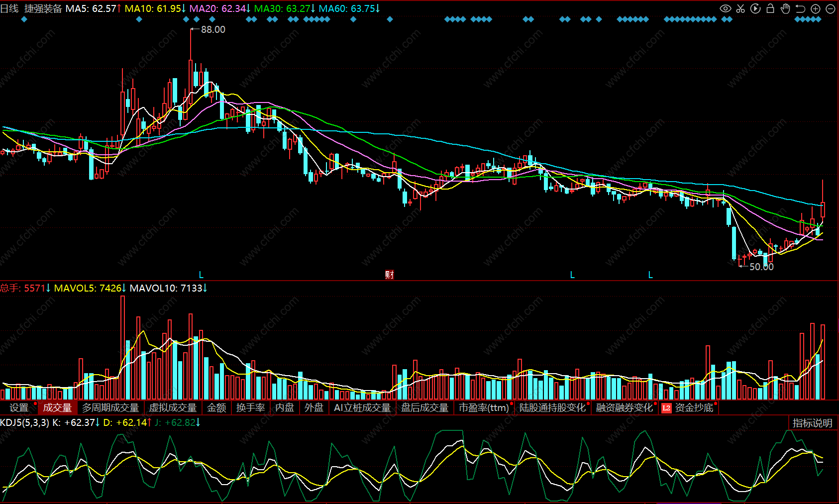Viewport: 839px width, 504px height.
Task: Select the 成交量 volume tab
Action: click(57, 408)
